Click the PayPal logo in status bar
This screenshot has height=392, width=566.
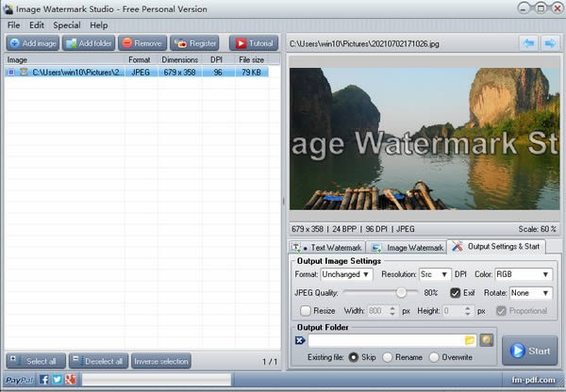point(20,380)
